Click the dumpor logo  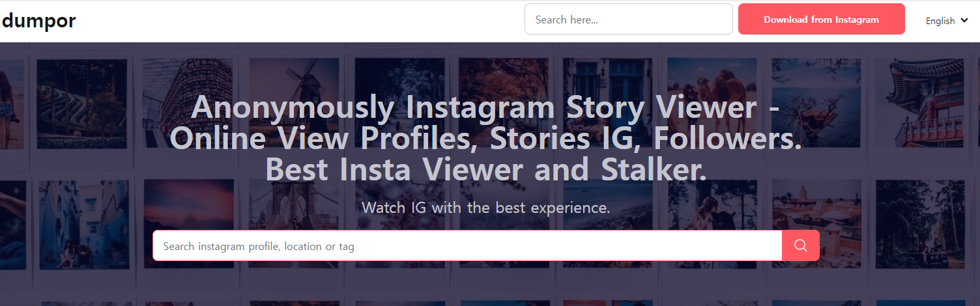coord(38,21)
